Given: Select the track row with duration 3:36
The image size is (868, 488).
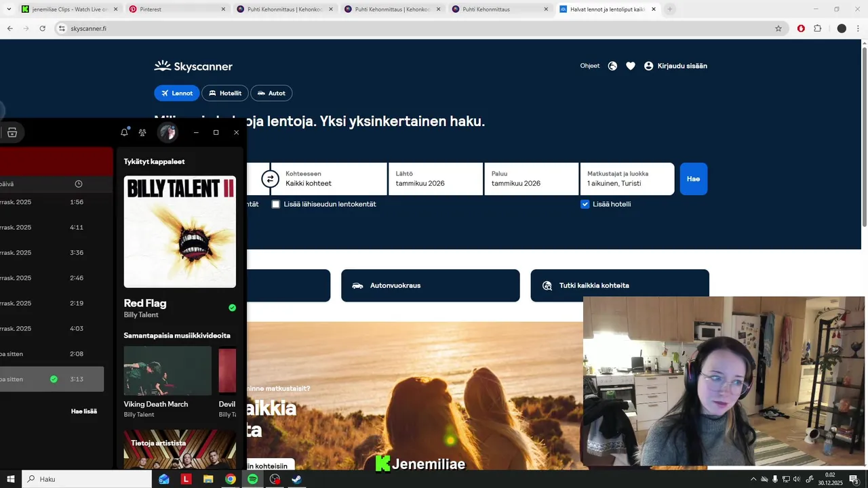Looking at the screenshot, I should pyautogui.click(x=52, y=253).
